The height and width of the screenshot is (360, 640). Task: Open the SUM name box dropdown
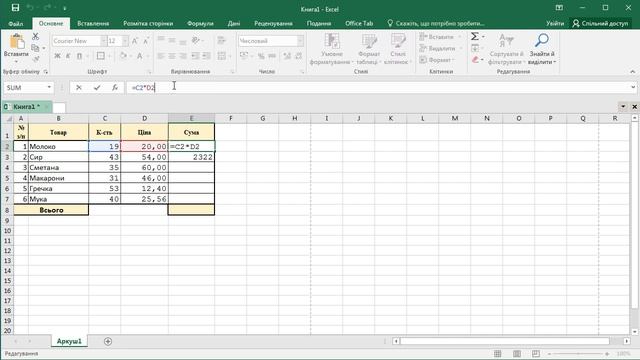(x=49, y=87)
